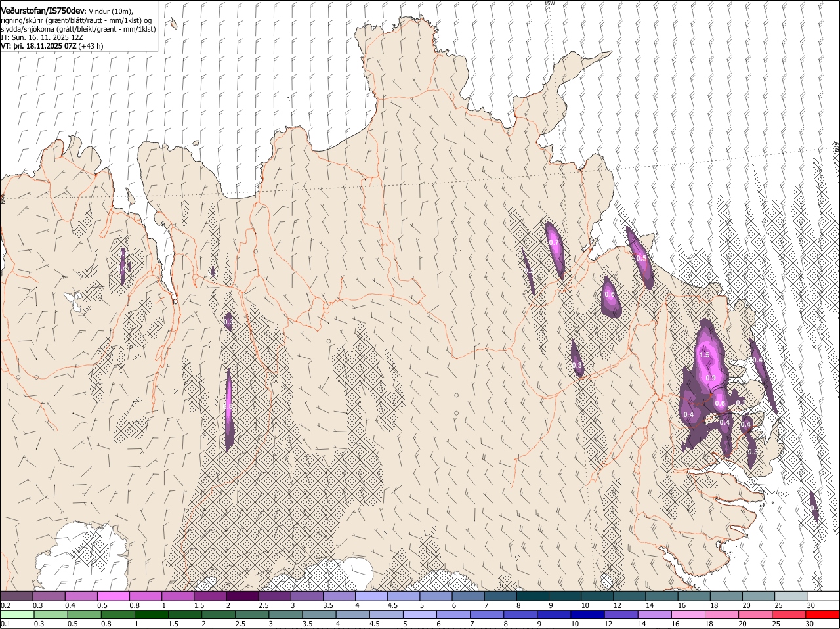
Task: Select the grey-green swatch labeled 3
Action: [x=285, y=615]
